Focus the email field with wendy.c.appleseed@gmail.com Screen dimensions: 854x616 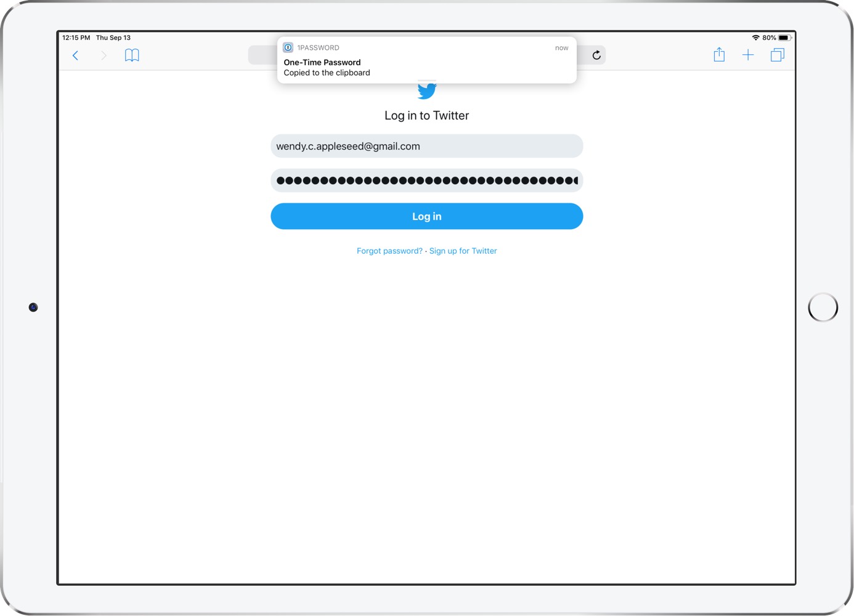[x=427, y=146]
